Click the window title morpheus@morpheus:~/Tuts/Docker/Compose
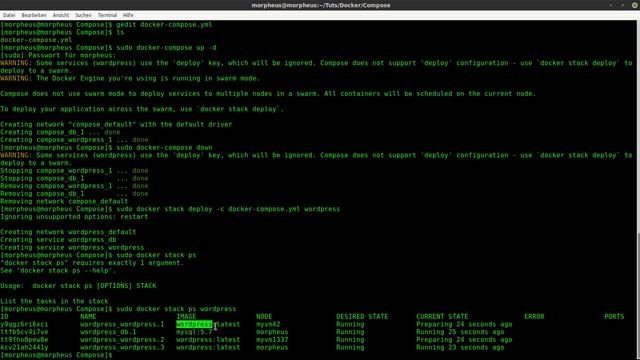This screenshot has width=640, height=360. [321, 5]
